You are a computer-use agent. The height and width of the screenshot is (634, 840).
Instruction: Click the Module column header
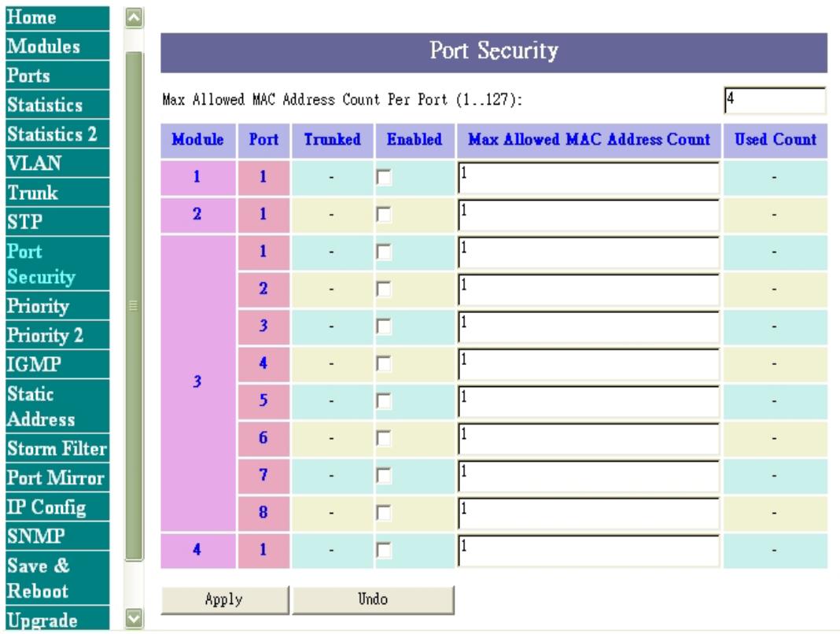coord(198,141)
